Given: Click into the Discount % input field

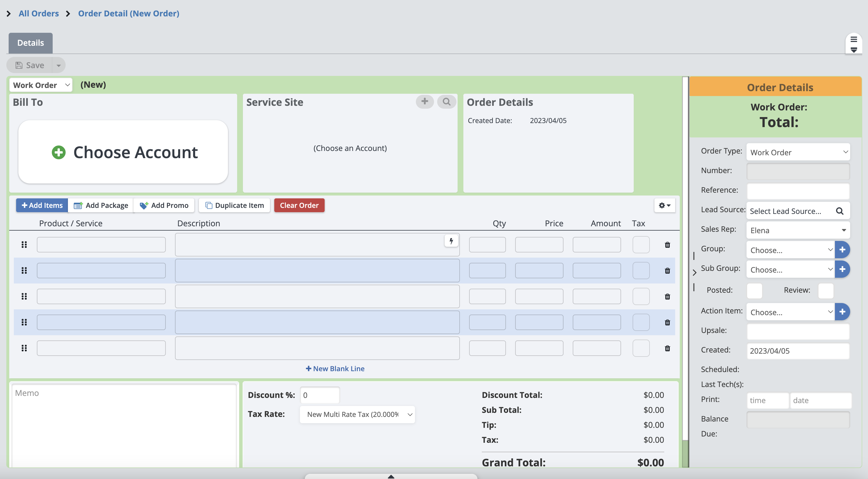Looking at the screenshot, I should pos(319,395).
